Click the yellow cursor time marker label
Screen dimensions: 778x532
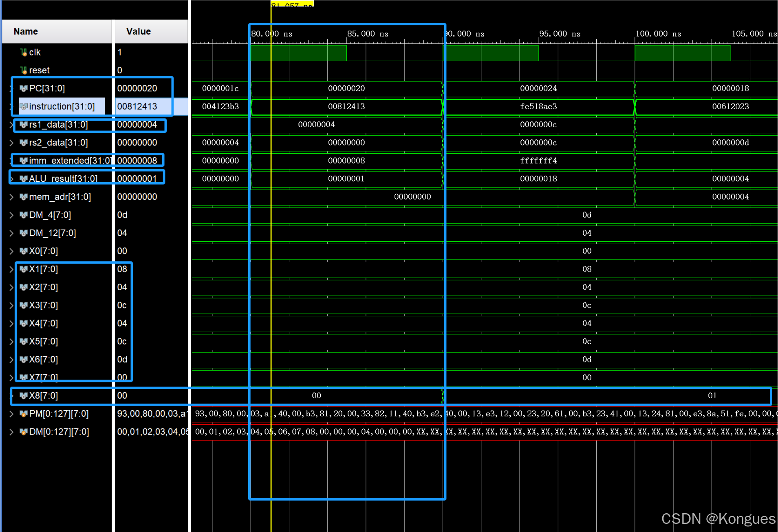click(292, 4)
